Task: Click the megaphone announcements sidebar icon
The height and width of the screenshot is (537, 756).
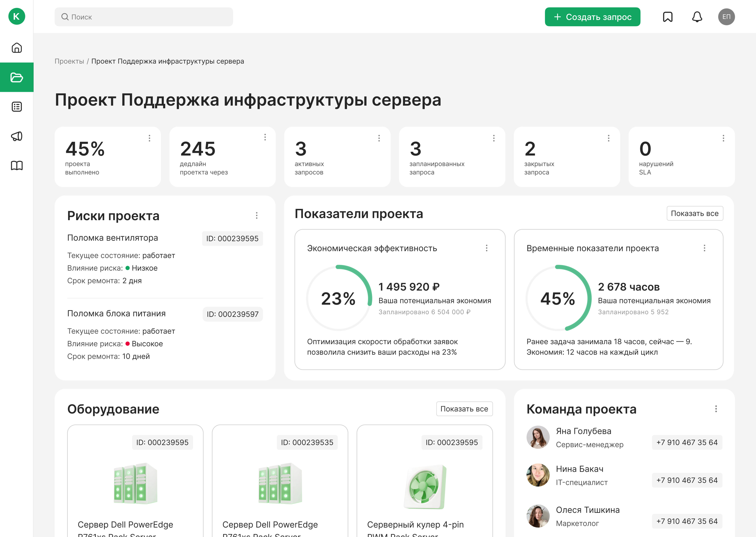Action: click(x=17, y=136)
